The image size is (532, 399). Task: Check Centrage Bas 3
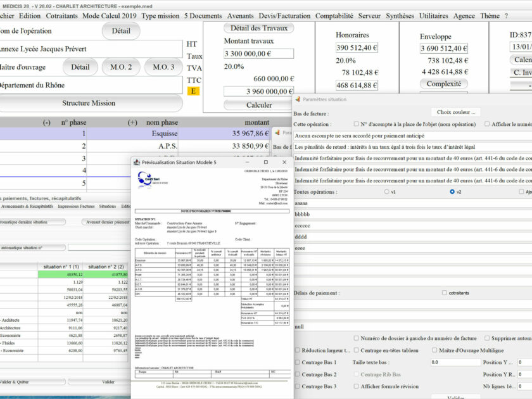click(x=297, y=386)
